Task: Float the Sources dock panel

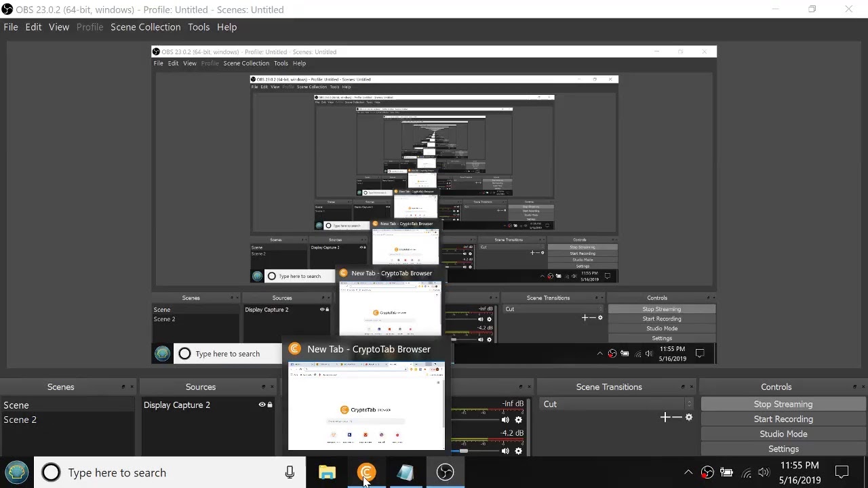Action: click(263, 387)
